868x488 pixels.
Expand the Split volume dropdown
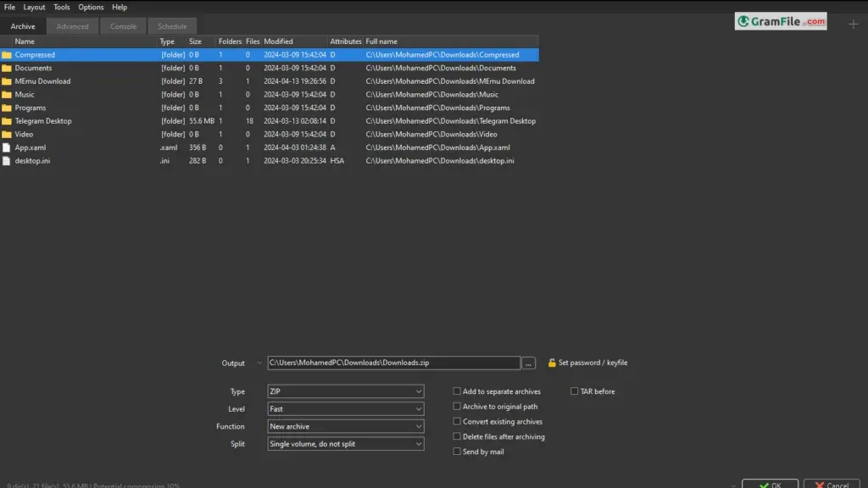(346, 444)
